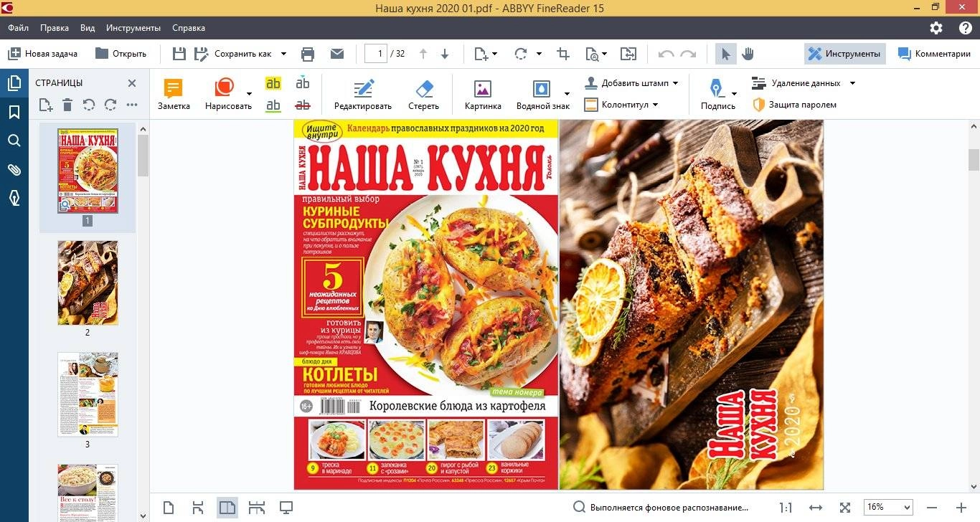Open the Search sidebar panel

click(14, 141)
